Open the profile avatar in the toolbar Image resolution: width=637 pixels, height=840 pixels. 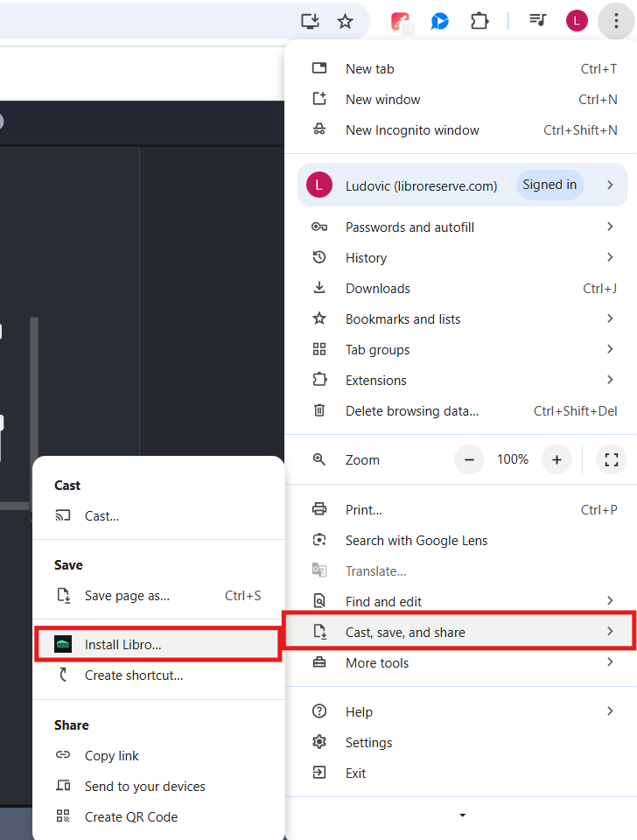pos(577,21)
